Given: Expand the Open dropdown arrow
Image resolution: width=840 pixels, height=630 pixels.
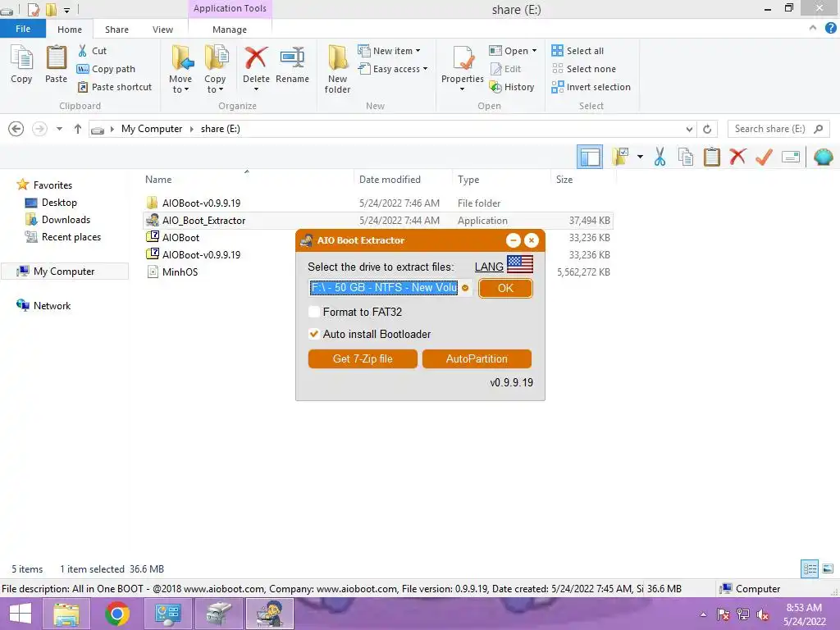Looking at the screenshot, I should 534,51.
